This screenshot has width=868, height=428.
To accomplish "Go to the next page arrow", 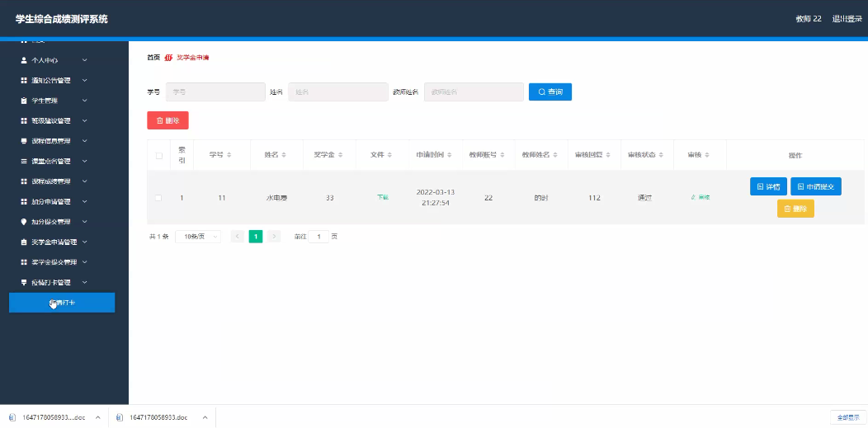I will click(274, 237).
